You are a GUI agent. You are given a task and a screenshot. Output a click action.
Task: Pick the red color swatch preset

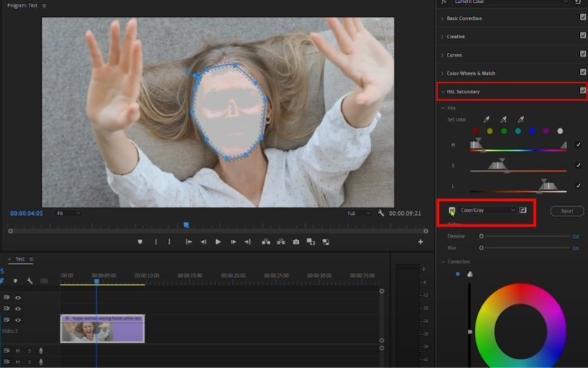click(476, 131)
